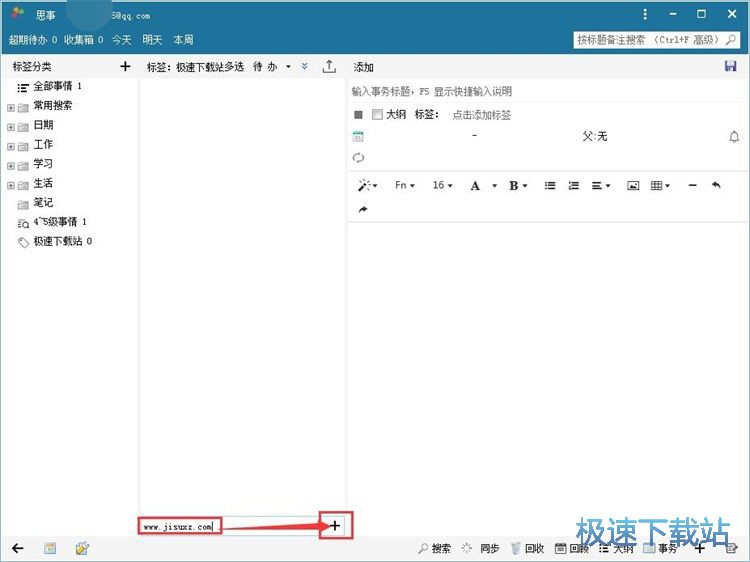The height and width of the screenshot is (562, 750).
Task: Open the 待办 status filter dropdown
Action: [x=272, y=67]
